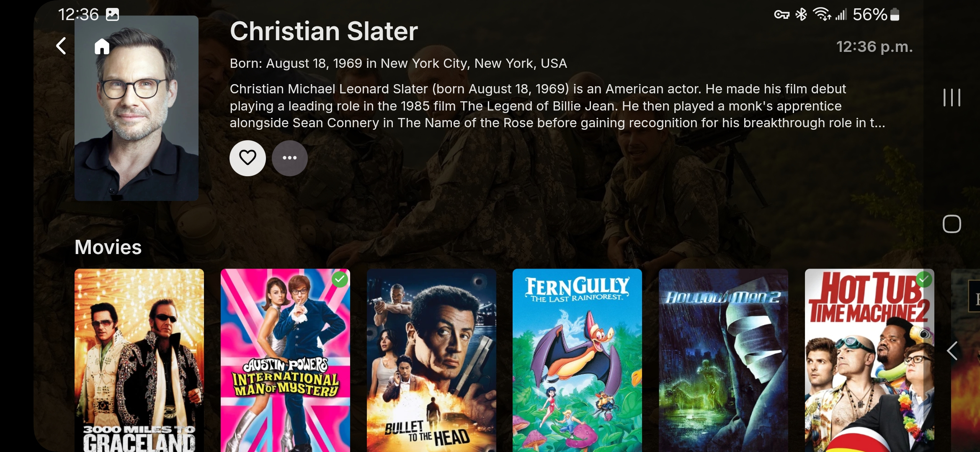Image resolution: width=980 pixels, height=452 pixels.
Task: Go to the home screen icon
Action: click(x=102, y=46)
